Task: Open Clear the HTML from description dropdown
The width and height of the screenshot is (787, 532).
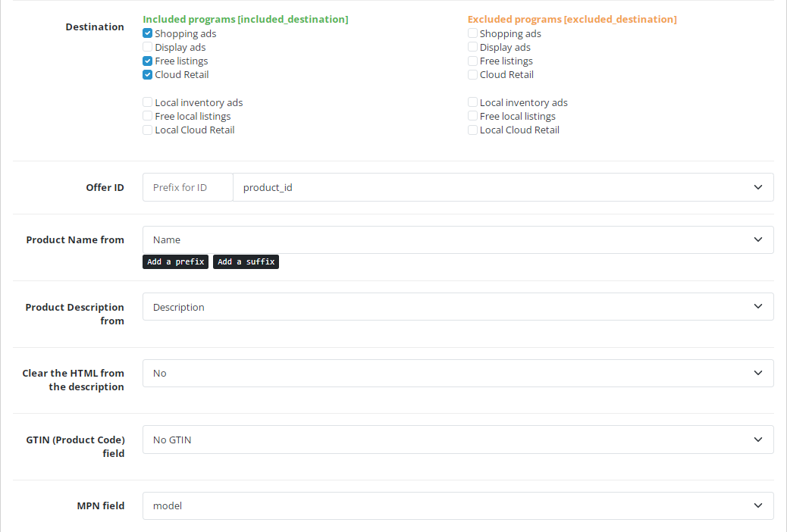Action: point(458,373)
